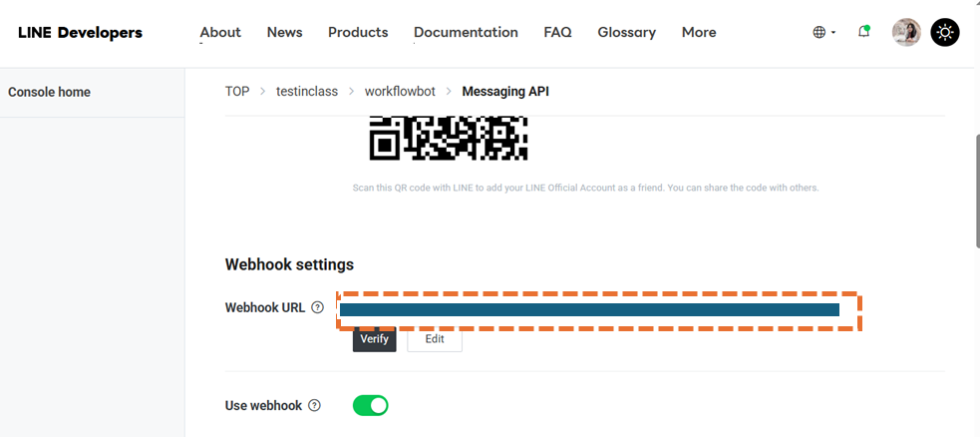The height and width of the screenshot is (437, 980).
Task: Turn off the Use webhook switch
Action: 371,405
